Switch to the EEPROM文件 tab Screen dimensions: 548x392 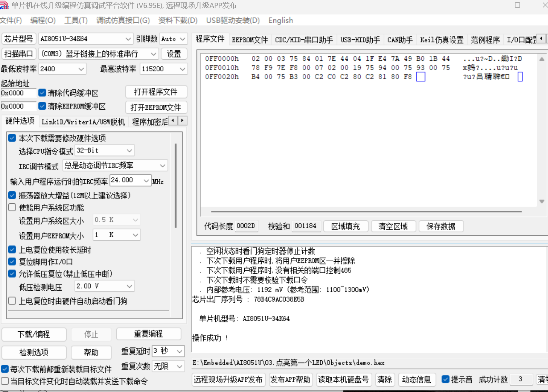pyautogui.click(x=250, y=40)
